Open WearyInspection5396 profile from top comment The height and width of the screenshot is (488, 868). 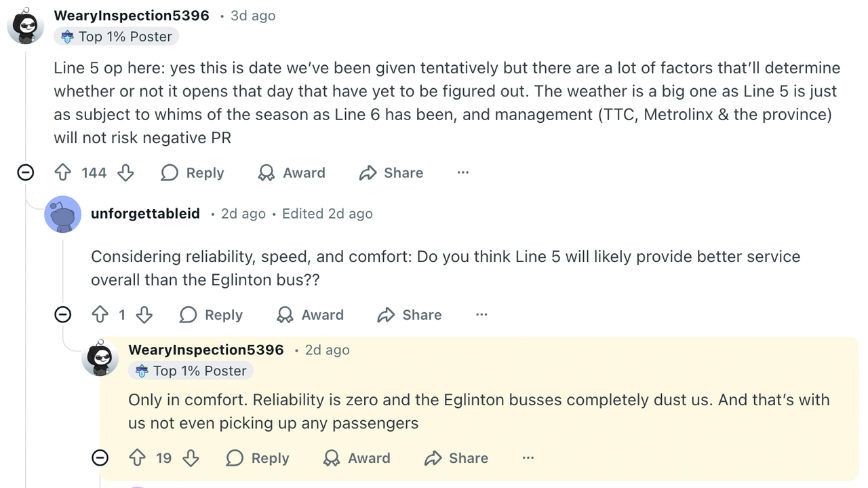(x=132, y=16)
